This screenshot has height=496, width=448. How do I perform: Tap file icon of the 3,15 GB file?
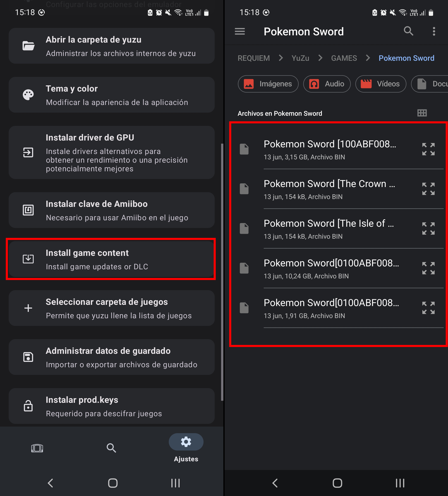coord(244,149)
